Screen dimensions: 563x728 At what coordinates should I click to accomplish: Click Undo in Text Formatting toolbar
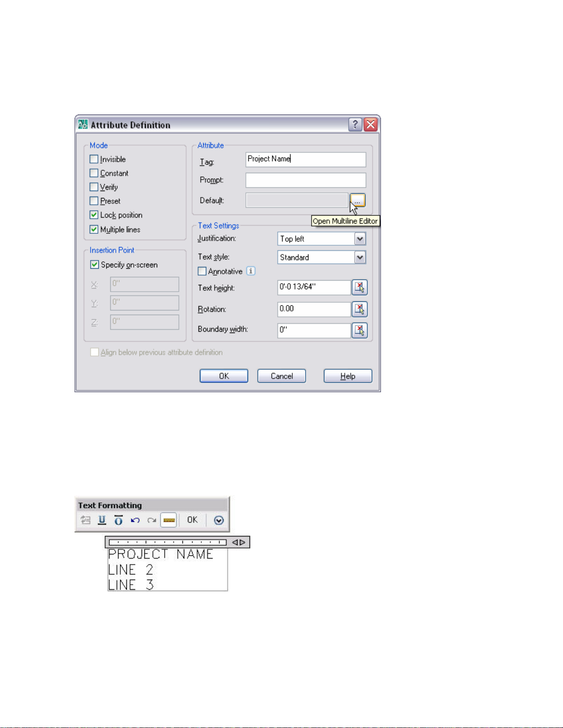[x=135, y=520]
